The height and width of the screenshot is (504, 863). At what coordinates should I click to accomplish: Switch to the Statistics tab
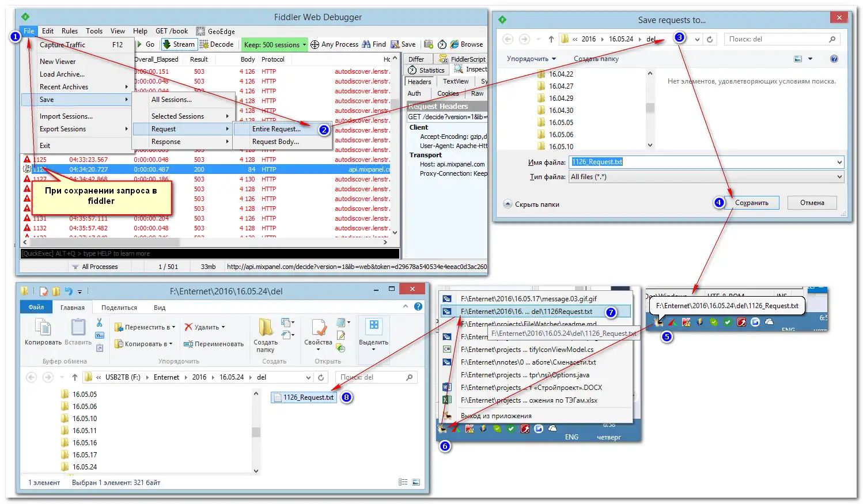(427, 70)
